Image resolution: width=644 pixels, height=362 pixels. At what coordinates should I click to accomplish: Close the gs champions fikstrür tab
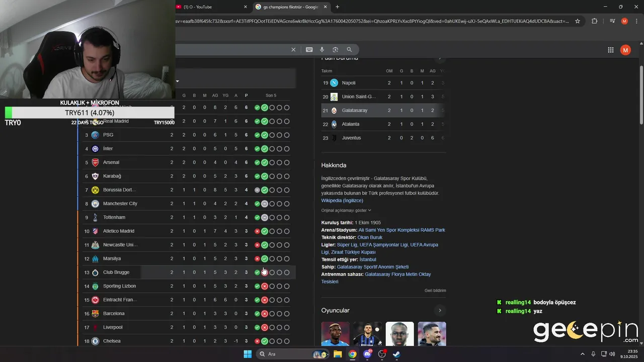click(x=326, y=7)
